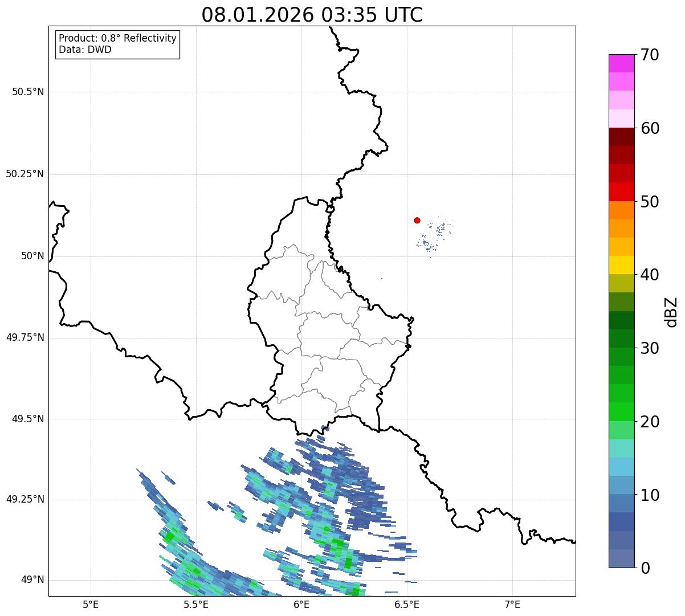The image size is (685, 616).
Task: Click the title 08.01.2026 03:35 UTC
Action: (312, 15)
